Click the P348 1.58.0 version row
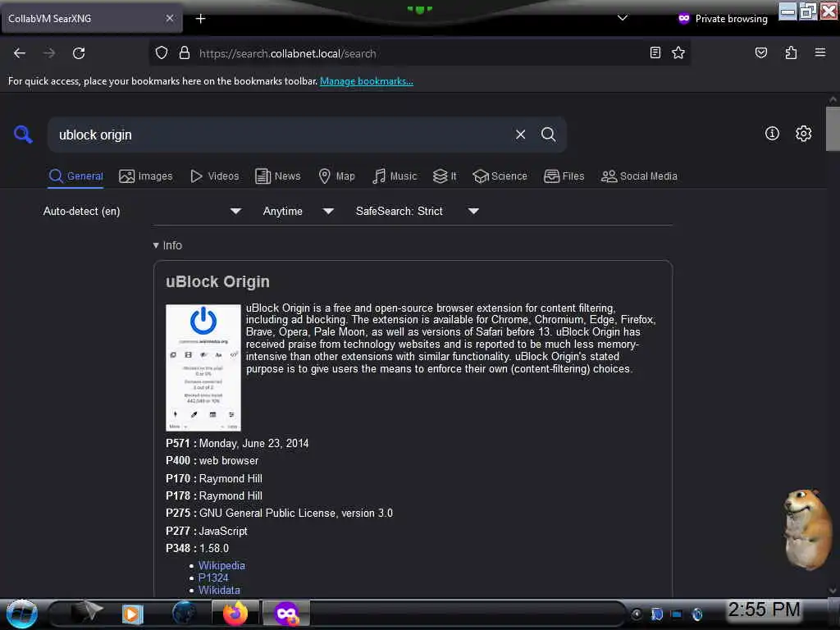 pyautogui.click(x=197, y=548)
